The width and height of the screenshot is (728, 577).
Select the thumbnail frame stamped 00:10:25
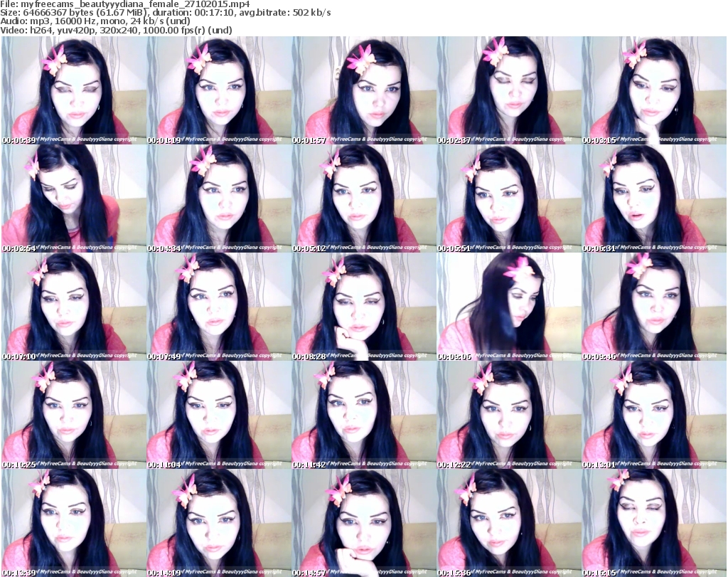(x=74, y=415)
